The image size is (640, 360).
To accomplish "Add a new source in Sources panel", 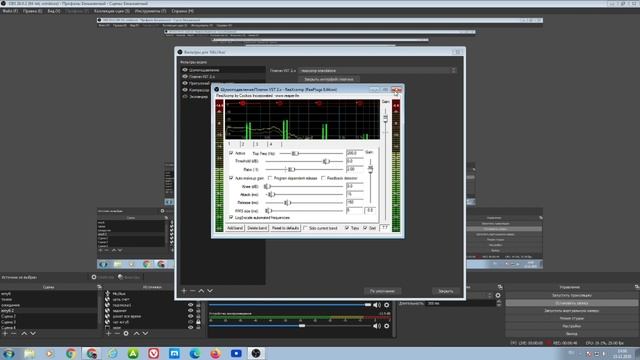I will pos(108,333).
